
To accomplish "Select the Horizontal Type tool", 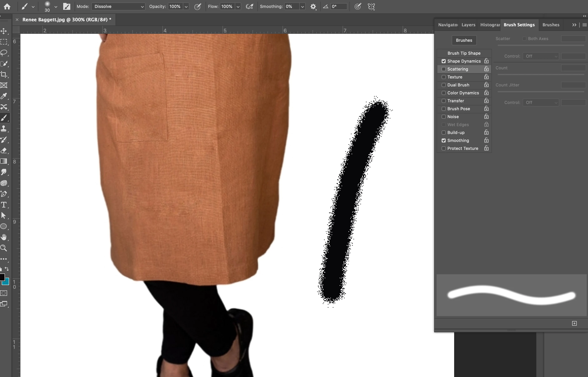I will pyautogui.click(x=4, y=205).
